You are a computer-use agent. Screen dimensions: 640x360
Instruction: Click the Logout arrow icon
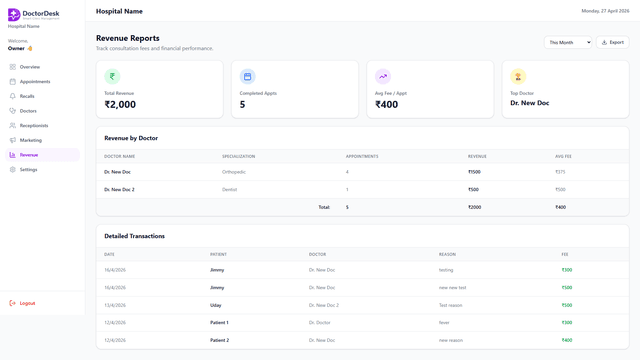(x=13, y=303)
